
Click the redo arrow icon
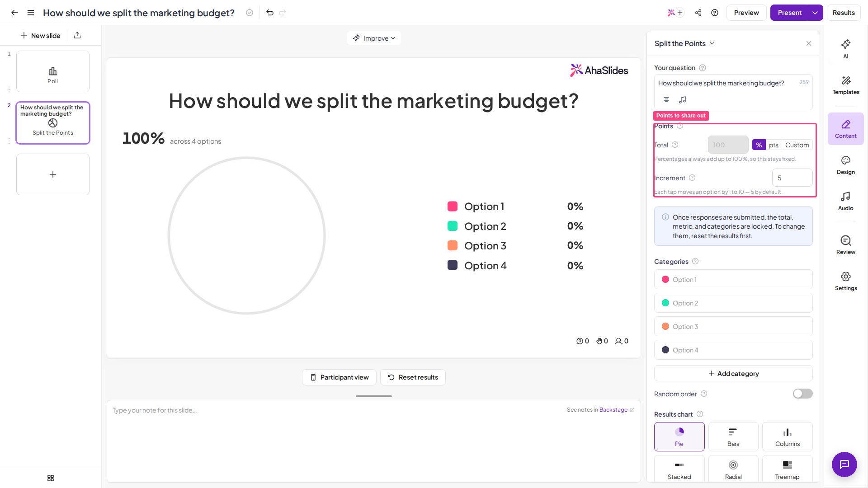pyautogui.click(x=283, y=13)
